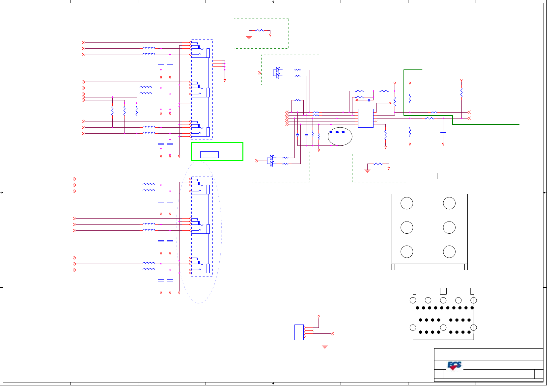Click the ground symbol in the topmost dashed green box
555x392 pixels.
[x=249, y=38]
